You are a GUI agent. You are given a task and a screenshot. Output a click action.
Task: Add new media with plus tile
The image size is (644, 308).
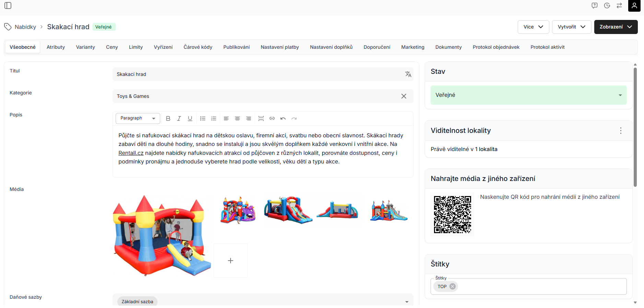tap(231, 261)
